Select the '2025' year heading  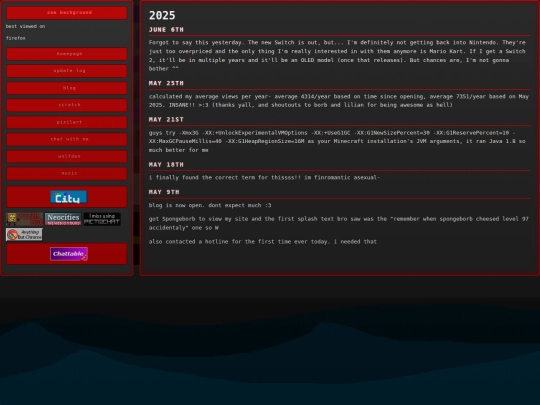coord(162,15)
